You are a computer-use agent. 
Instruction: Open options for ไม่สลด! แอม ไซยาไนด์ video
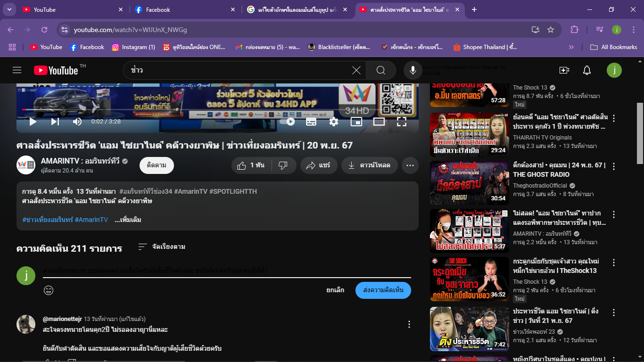click(x=614, y=214)
